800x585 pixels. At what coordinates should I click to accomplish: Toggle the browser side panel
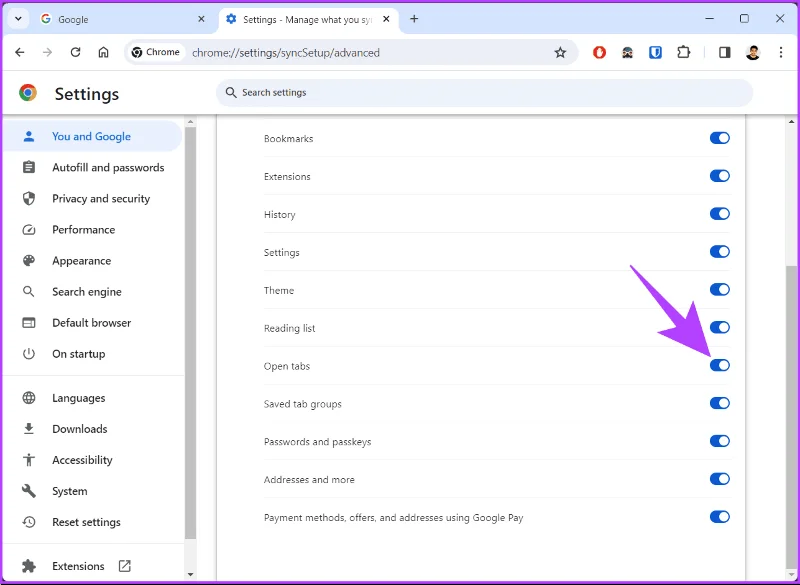click(x=724, y=52)
